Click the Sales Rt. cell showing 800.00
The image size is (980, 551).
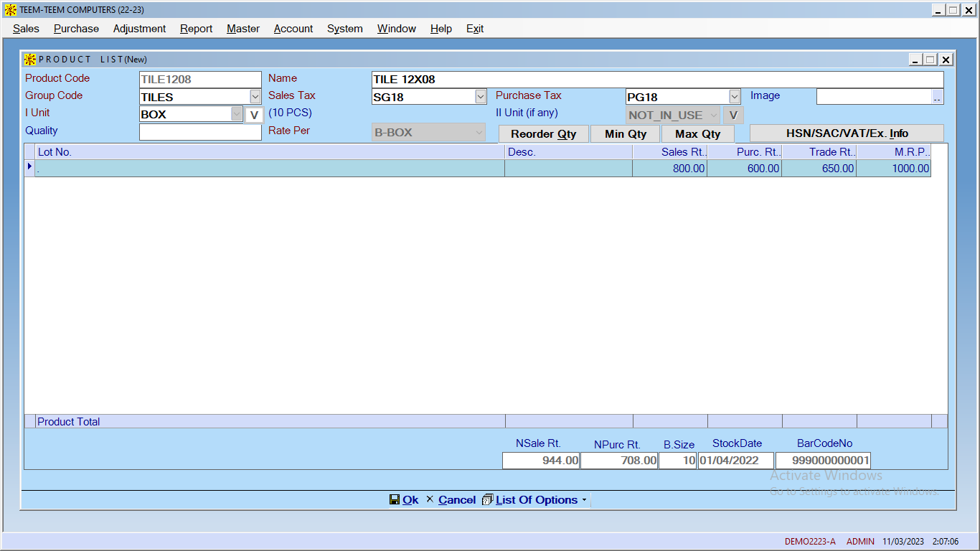click(x=669, y=169)
